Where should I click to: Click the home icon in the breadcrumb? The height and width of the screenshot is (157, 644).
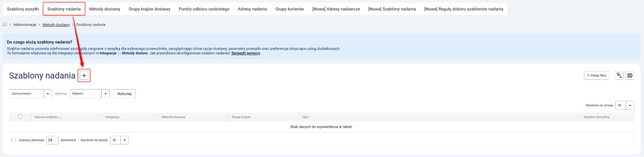tap(5, 25)
